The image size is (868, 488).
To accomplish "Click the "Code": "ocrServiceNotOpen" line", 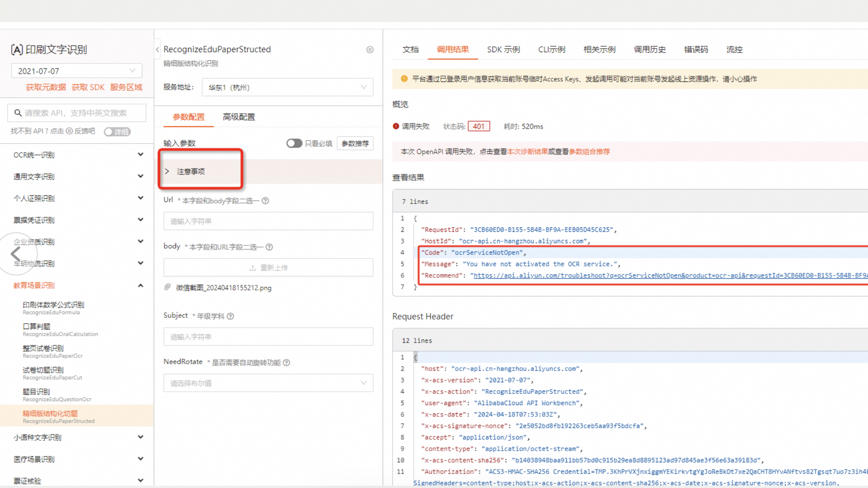I will 473,253.
